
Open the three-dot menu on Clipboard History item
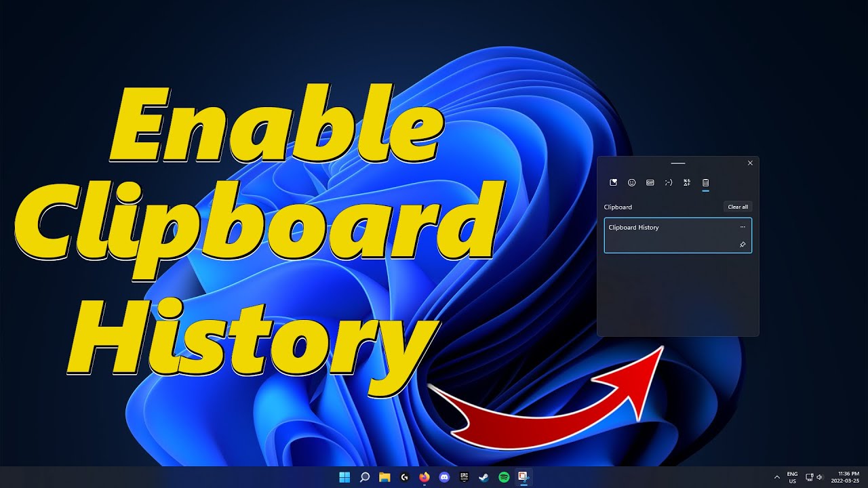click(743, 227)
